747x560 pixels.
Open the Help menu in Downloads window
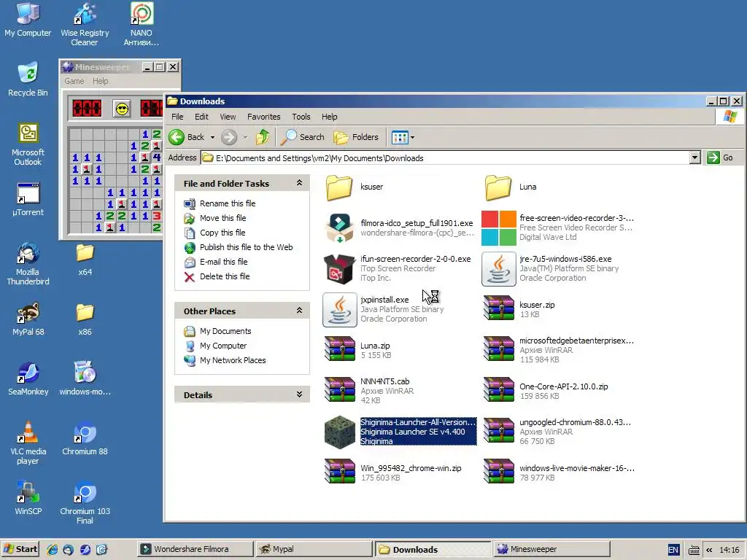pyautogui.click(x=329, y=117)
